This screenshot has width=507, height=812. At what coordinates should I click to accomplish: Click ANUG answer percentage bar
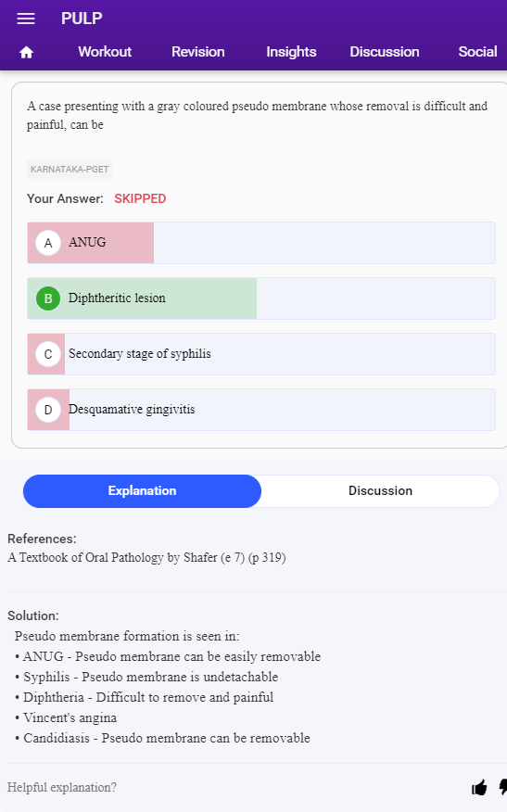(91, 243)
